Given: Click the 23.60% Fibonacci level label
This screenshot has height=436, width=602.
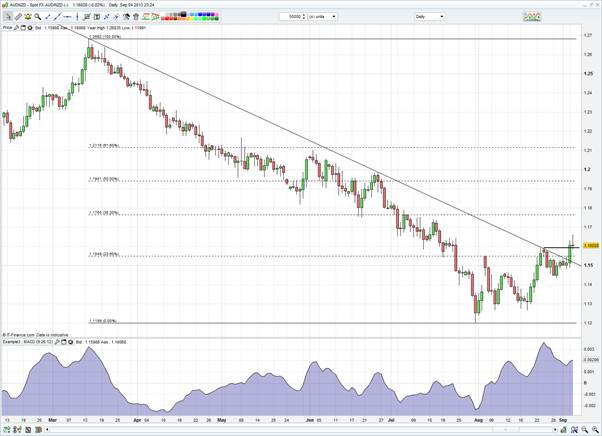Looking at the screenshot, I should 103,253.
